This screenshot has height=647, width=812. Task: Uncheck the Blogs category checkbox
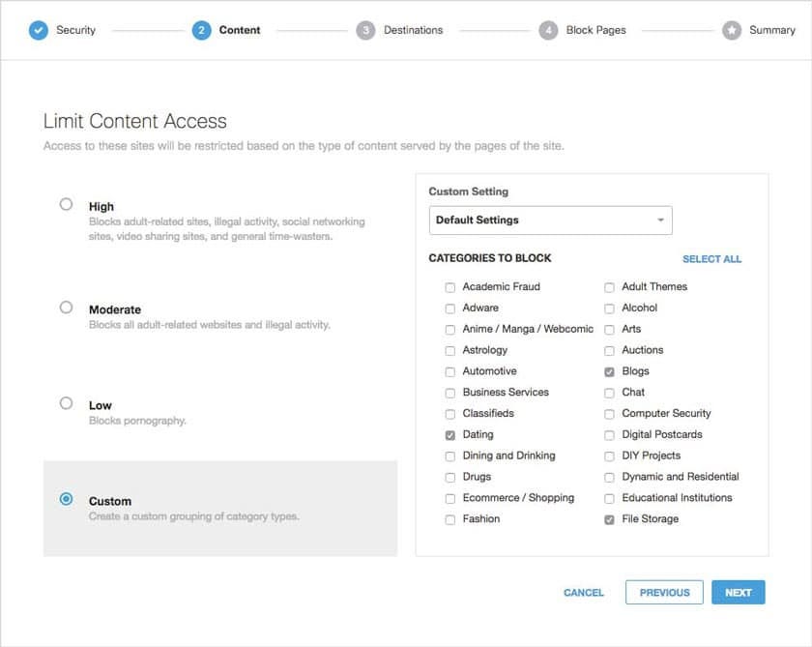(610, 372)
